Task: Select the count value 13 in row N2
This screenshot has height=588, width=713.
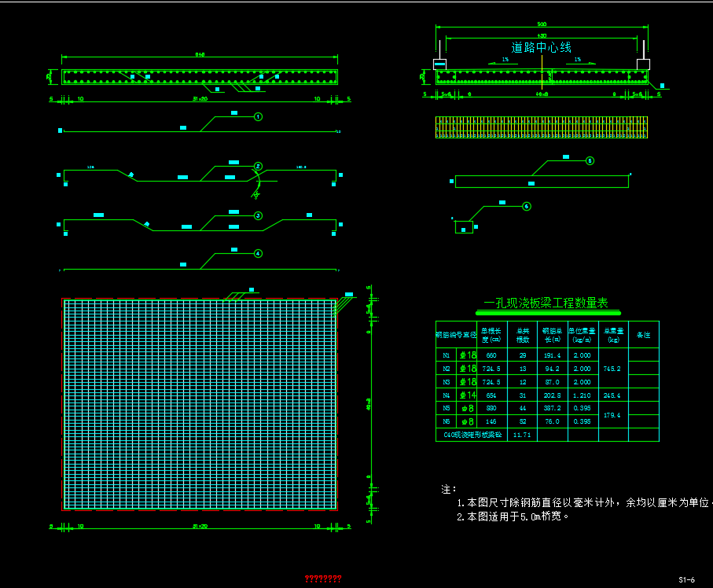Action: click(523, 369)
